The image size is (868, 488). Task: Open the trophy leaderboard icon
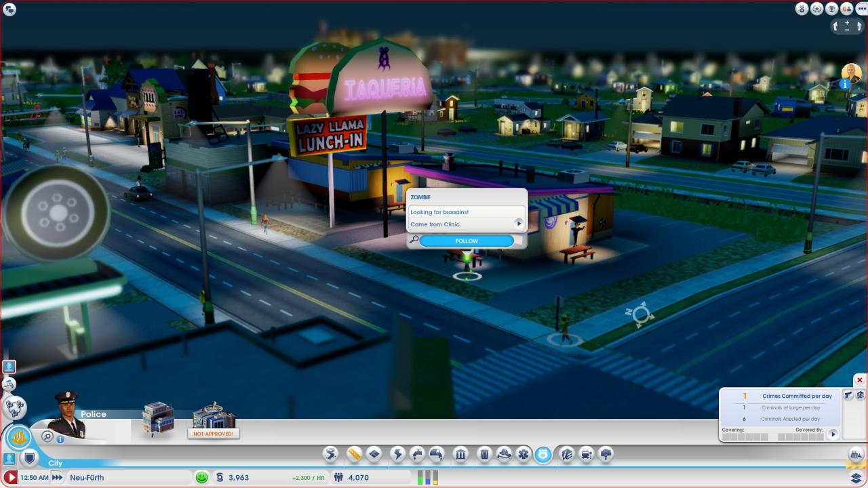point(832,9)
